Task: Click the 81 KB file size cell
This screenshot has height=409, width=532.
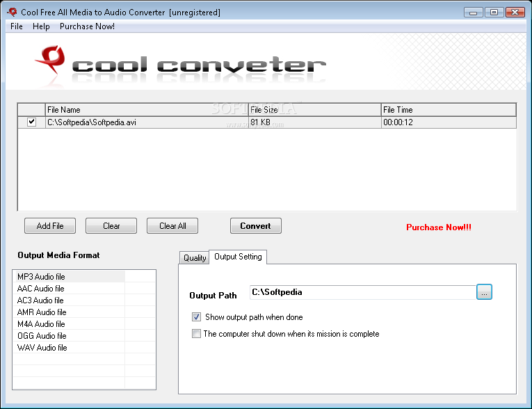Action: pos(314,122)
